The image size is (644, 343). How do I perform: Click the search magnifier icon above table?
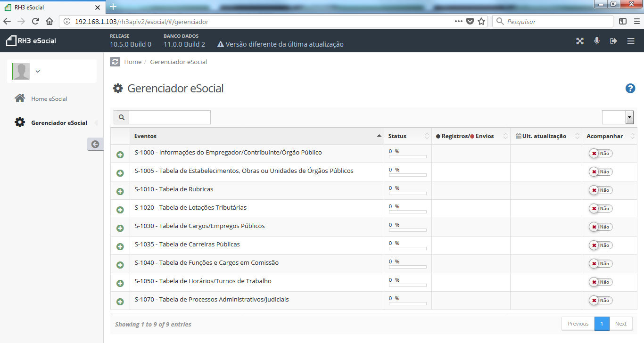point(121,117)
